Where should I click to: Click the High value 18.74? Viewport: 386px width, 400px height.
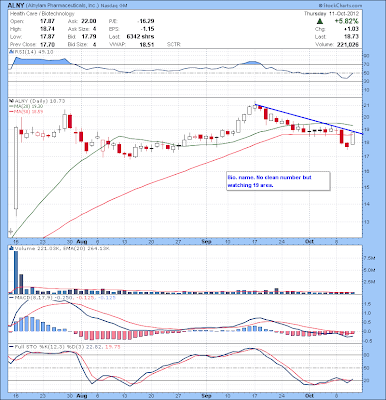(47, 29)
